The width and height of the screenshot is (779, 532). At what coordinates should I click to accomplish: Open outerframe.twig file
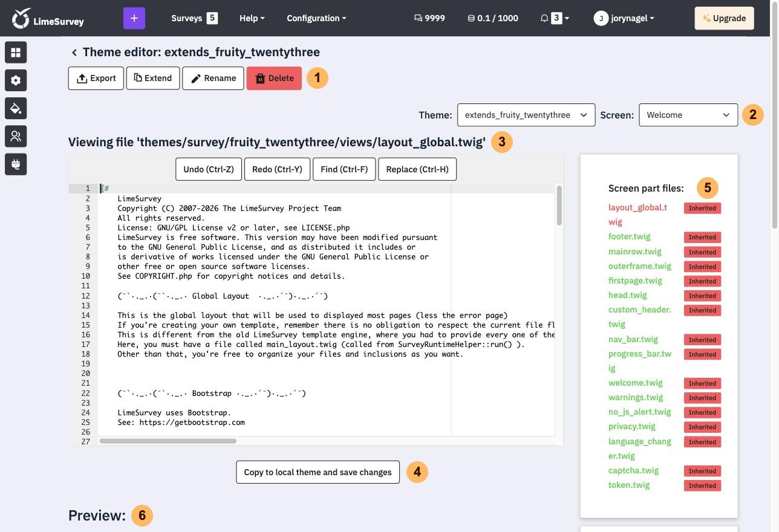tap(640, 266)
